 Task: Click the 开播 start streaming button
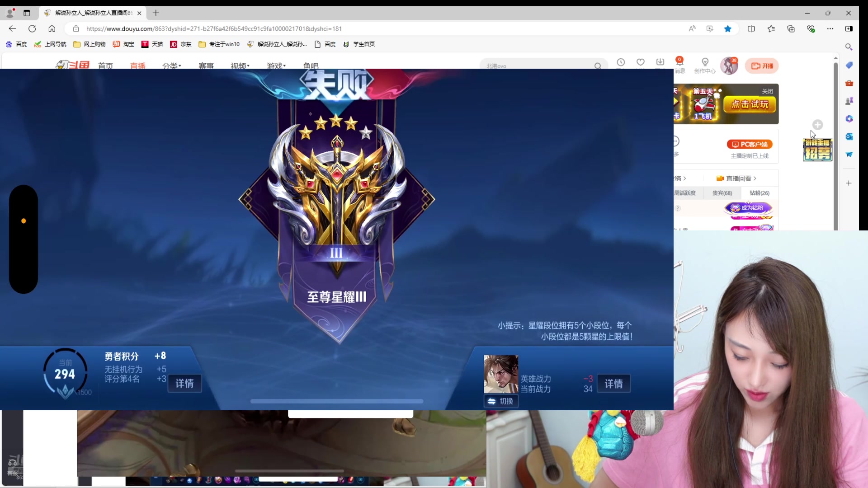(x=762, y=66)
